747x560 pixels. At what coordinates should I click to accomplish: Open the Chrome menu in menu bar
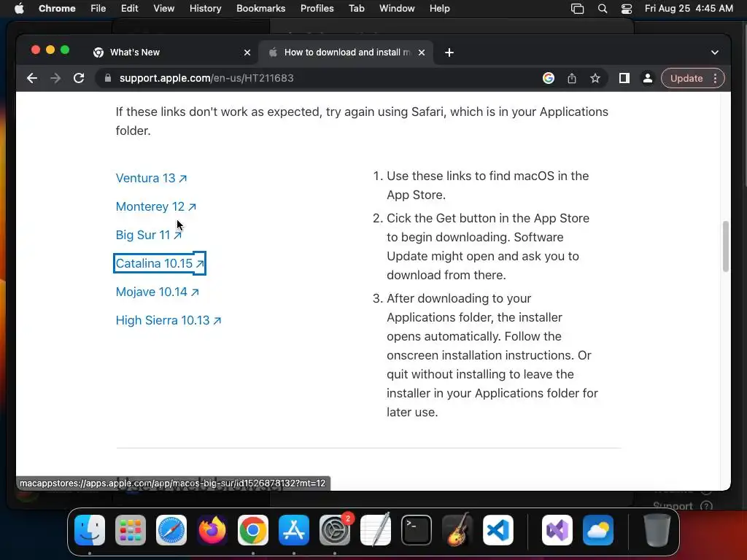tap(57, 9)
